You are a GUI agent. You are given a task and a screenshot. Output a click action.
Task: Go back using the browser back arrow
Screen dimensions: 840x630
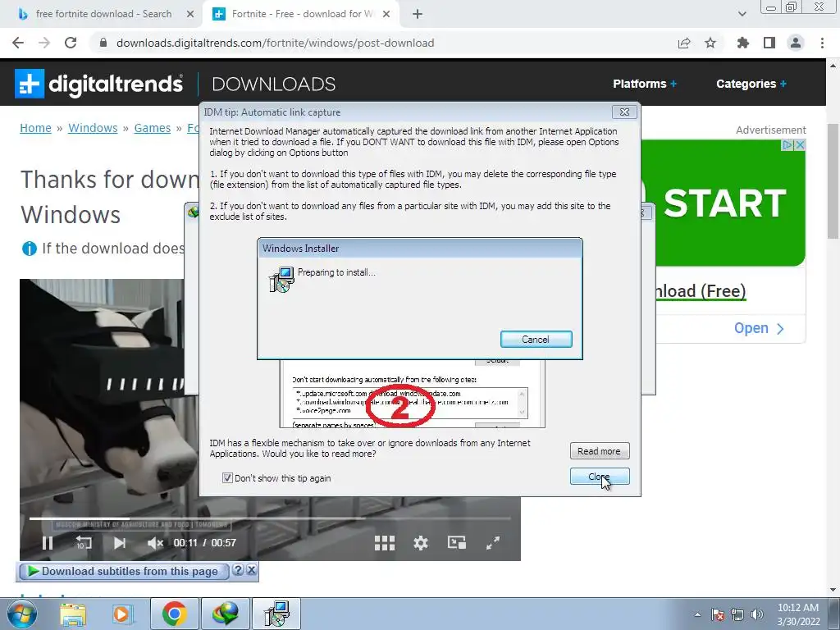coord(18,43)
